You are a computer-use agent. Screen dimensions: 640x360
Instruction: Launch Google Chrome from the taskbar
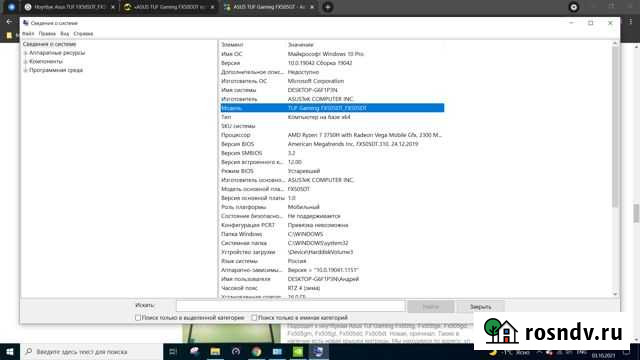pyautogui.click(x=256, y=351)
